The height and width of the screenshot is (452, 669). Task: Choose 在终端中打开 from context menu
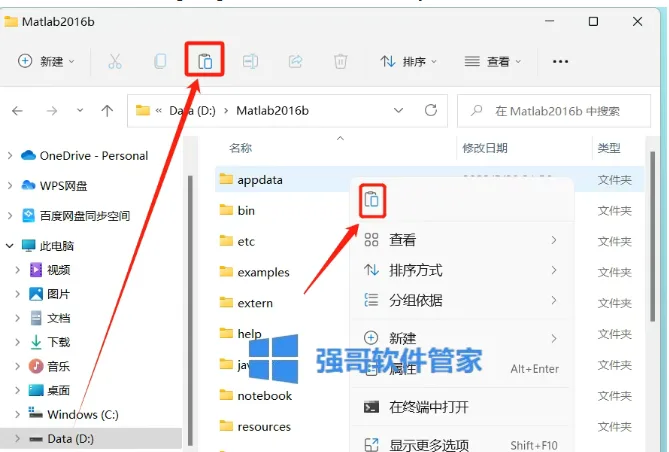tap(461, 407)
